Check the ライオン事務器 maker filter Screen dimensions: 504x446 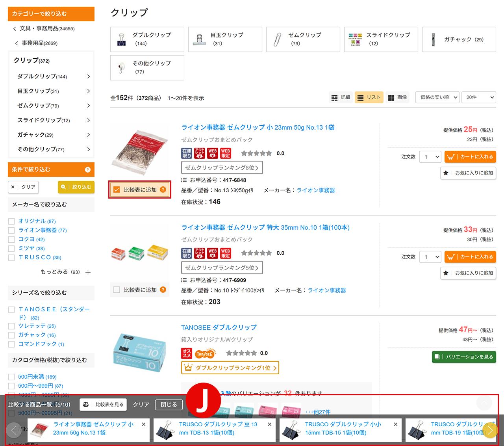pos(11,230)
